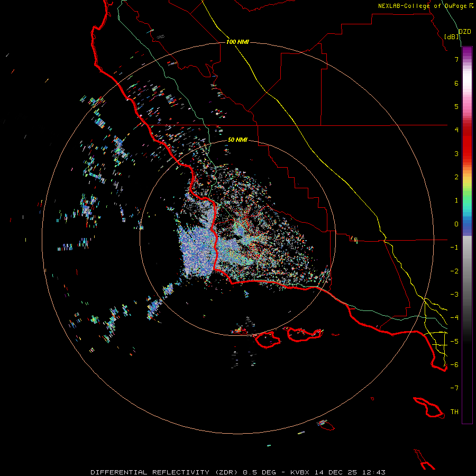Click the legend value -6 label
This screenshot has height=476, width=476.
[454, 365]
